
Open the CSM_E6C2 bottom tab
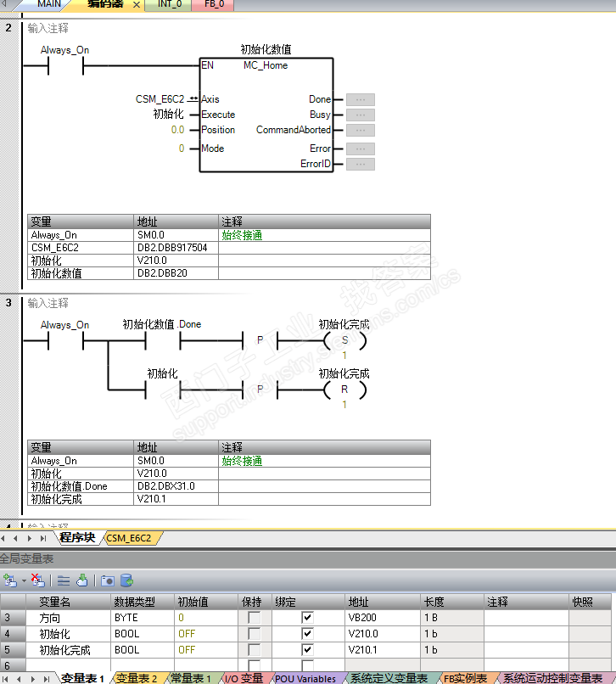click(x=129, y=538)
